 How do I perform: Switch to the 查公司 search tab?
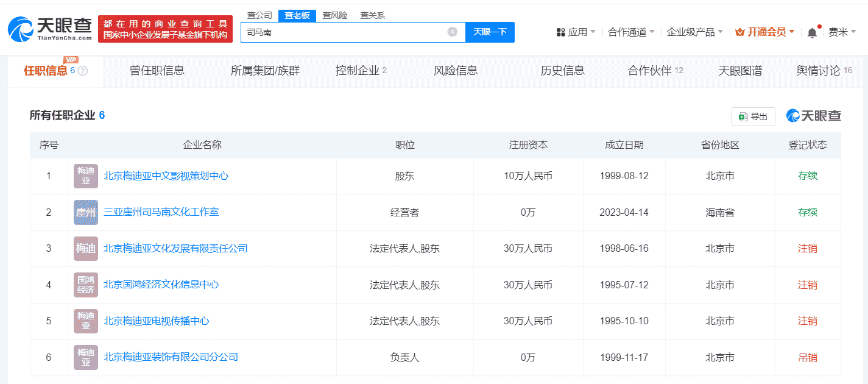coord(260,15)
